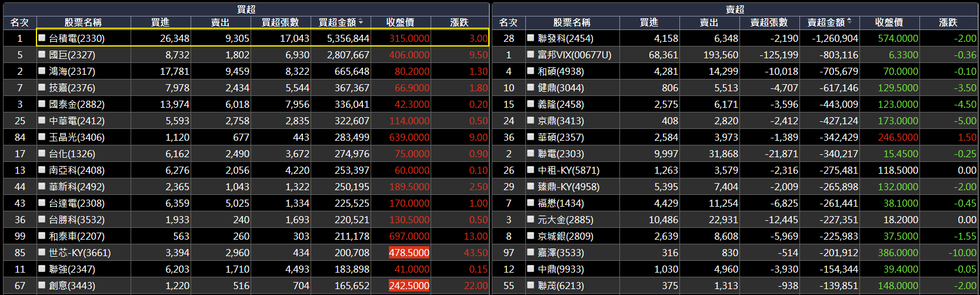Tick the checkbox for 嘉澤(3533)
Screen dimensions: 980x295
point(531,252)
